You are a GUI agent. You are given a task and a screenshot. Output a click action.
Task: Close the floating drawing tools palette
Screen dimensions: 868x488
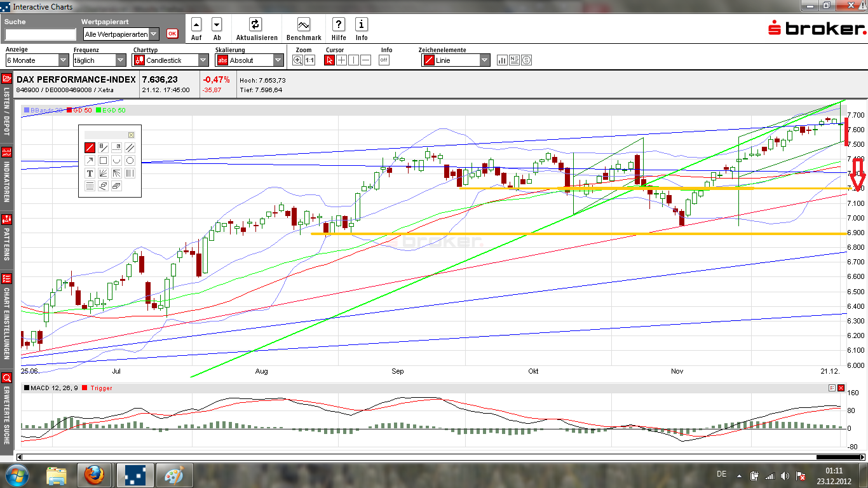131,135
